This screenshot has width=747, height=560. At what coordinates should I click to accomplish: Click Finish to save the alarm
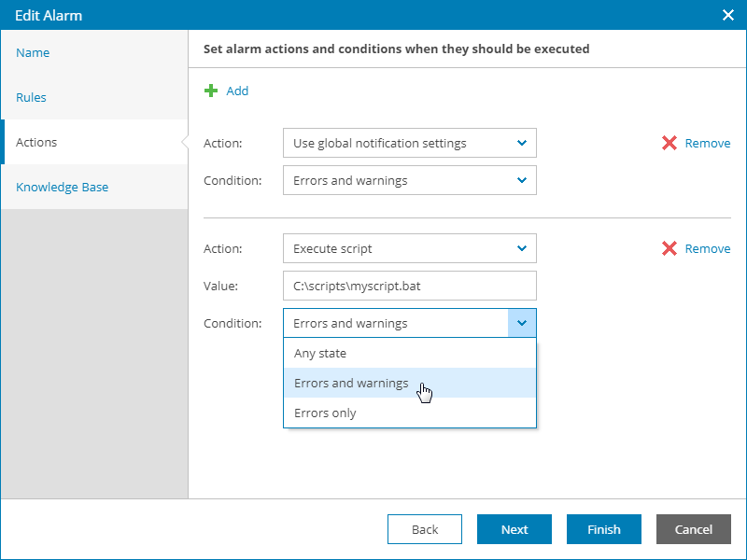pyautogui.click(x=604, y=529)
